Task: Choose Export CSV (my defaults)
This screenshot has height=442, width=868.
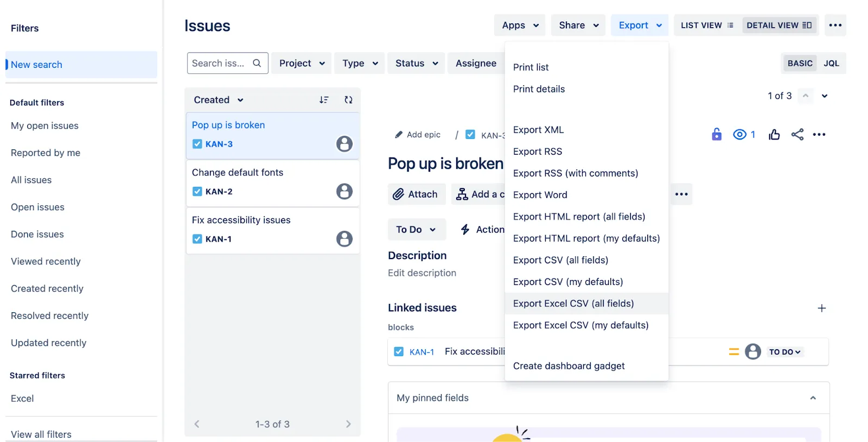Action: (586, 282)
